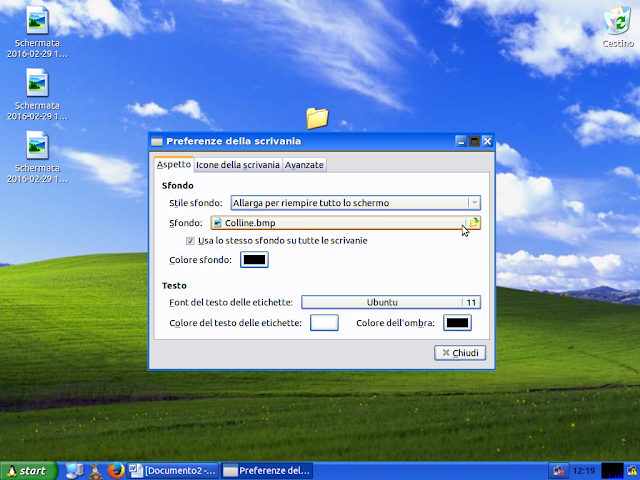640x480 pixels.
Task: Switch to Icone della scrivania tab
Action: tap(238, 165)
